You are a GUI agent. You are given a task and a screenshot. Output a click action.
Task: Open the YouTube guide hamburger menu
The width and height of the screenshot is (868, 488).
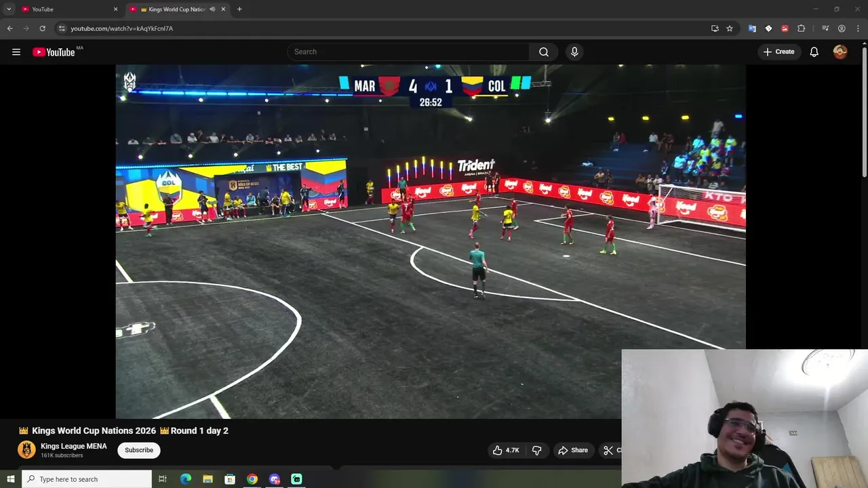16,52
